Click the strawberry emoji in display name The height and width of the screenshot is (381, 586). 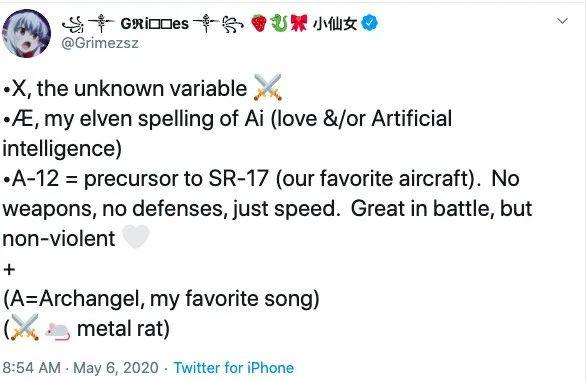tap(259, 23)
